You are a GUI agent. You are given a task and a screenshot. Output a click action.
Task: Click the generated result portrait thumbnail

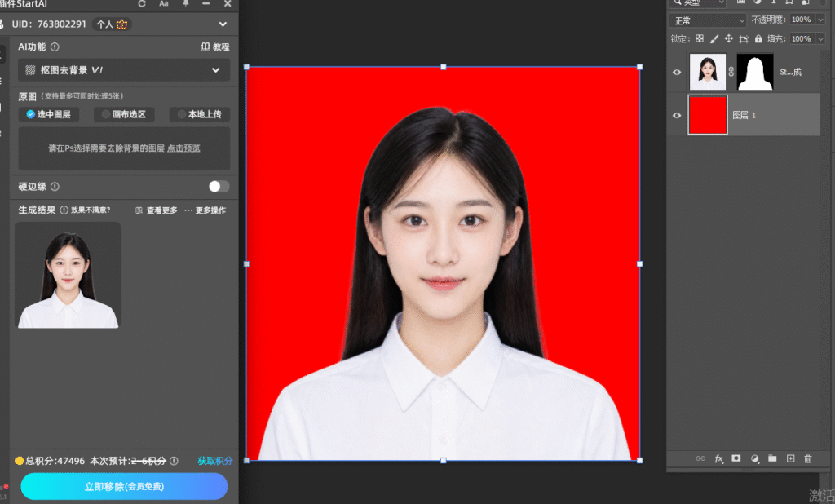[68, 275]
